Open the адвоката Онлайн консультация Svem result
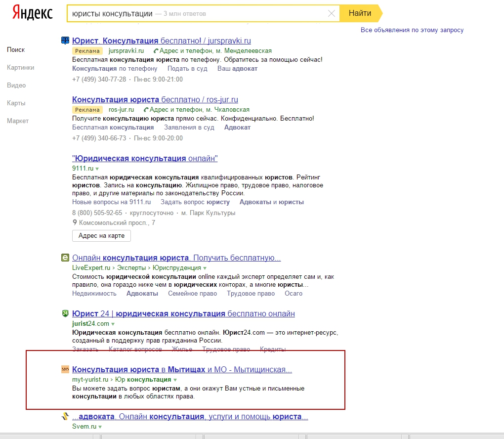 coord(190,416)
